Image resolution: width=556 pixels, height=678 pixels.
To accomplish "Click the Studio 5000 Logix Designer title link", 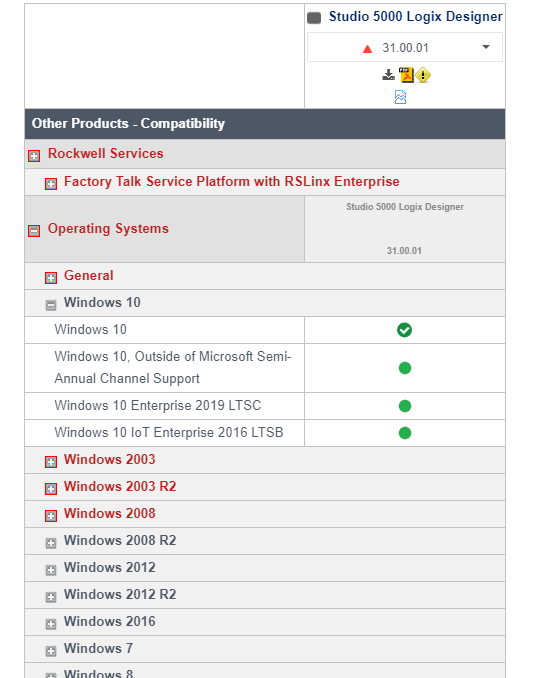I will click(415, 16).
